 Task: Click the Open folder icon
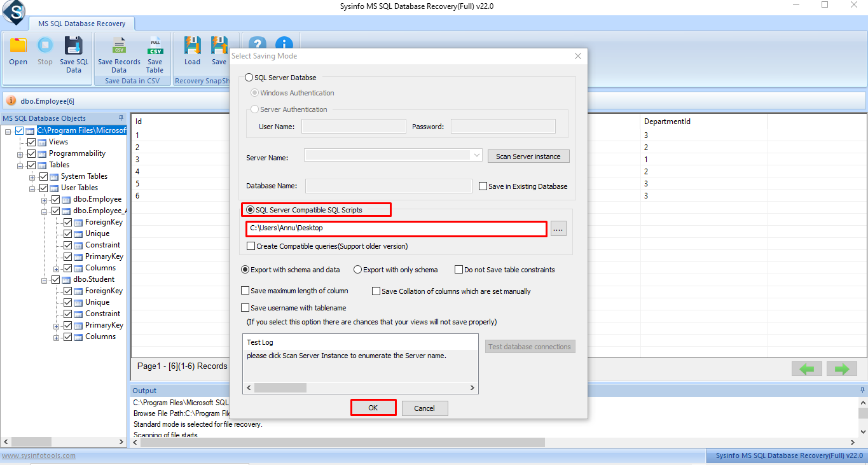coord(18,46)
